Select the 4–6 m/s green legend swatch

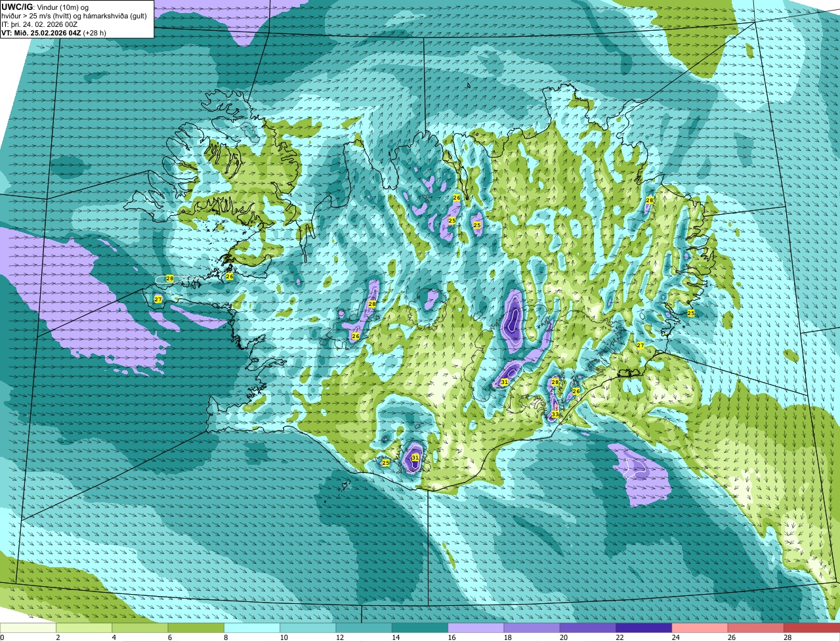point(140,628)
